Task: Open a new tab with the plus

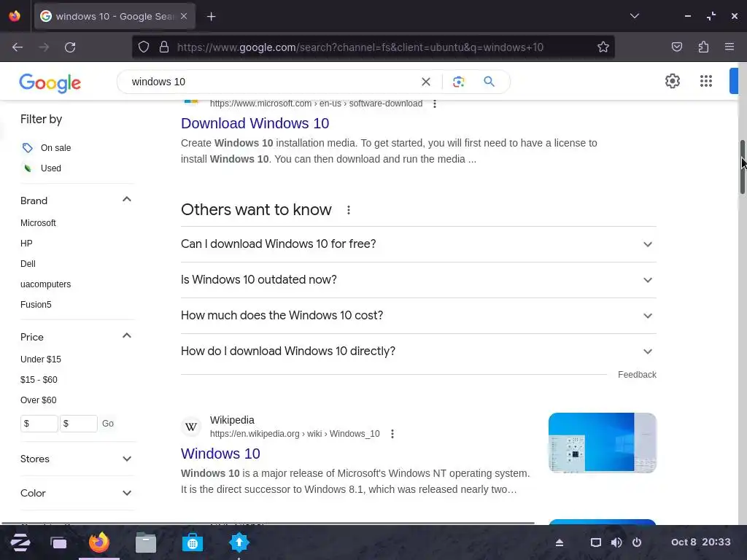Action: click(x=211, y=17)
